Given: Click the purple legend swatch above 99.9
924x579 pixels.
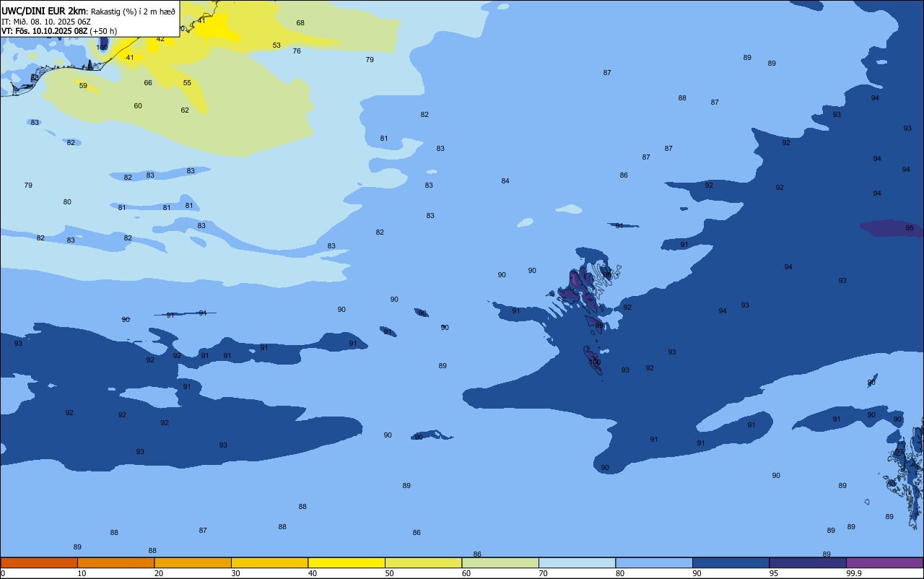Looking at the screenshot, I should coord(884,562).
